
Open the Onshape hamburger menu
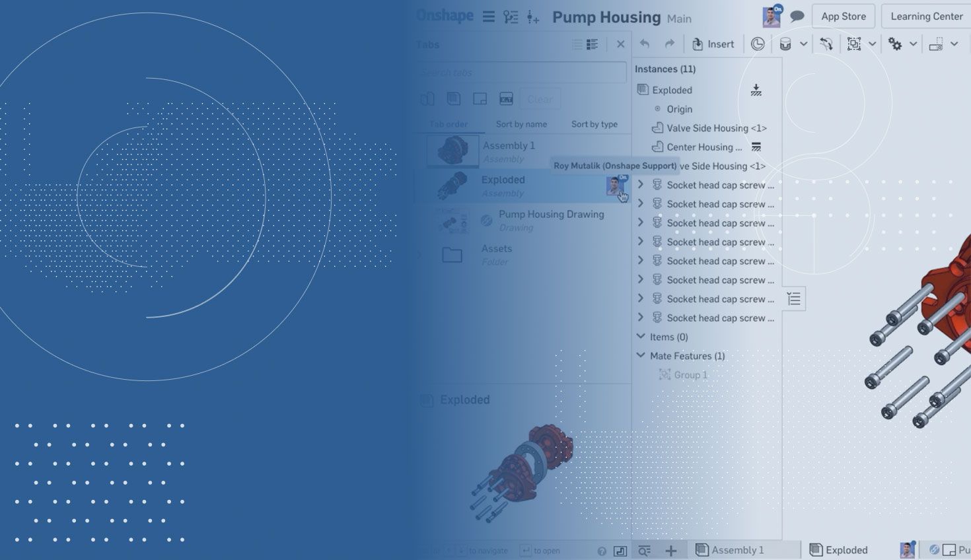pyautogui.click(x=488, y=17)
